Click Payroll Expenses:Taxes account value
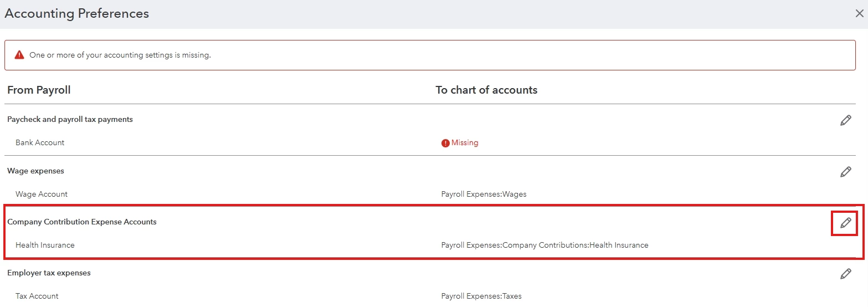Image resolution: width=868 pixels, height=307 pixels. [481, 296]
